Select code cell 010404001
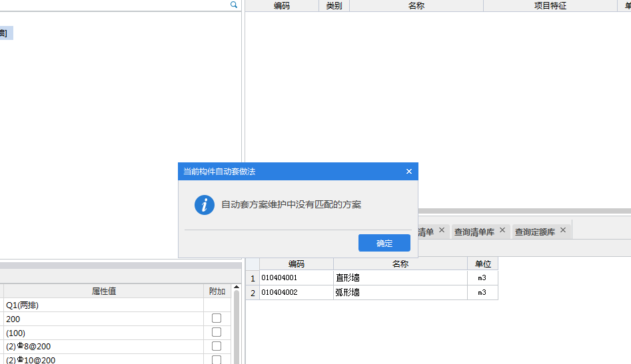The image size is (631, 364). click(x=297, y=277)
